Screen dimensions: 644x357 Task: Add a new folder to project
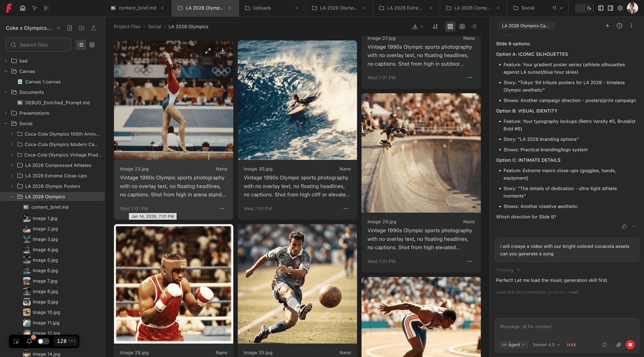[x=82, y=28]
